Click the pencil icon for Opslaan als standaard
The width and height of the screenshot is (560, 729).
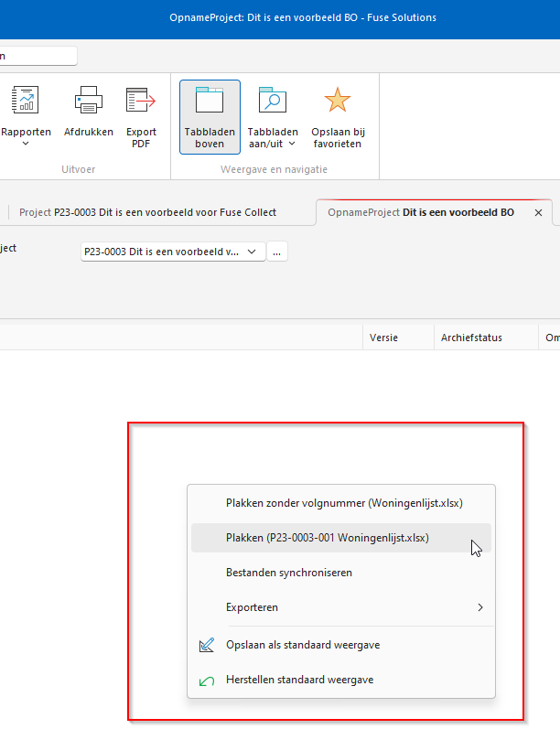[207, 645]
